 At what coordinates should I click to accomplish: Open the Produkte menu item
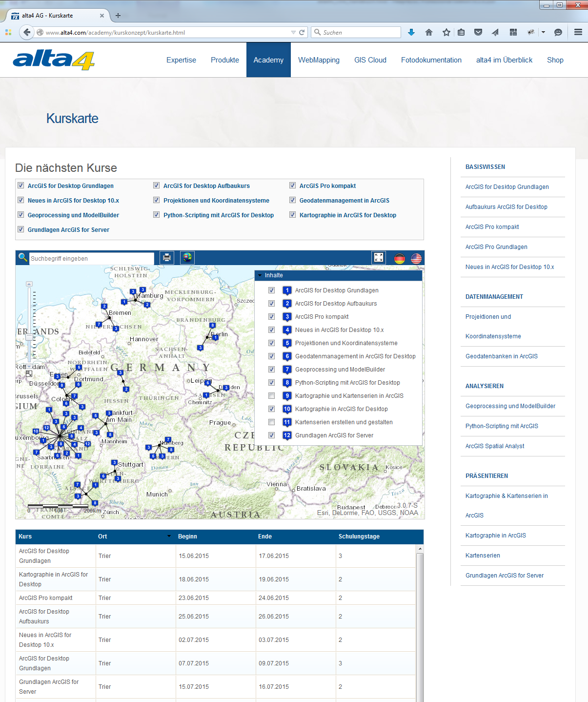coord(225,60)
